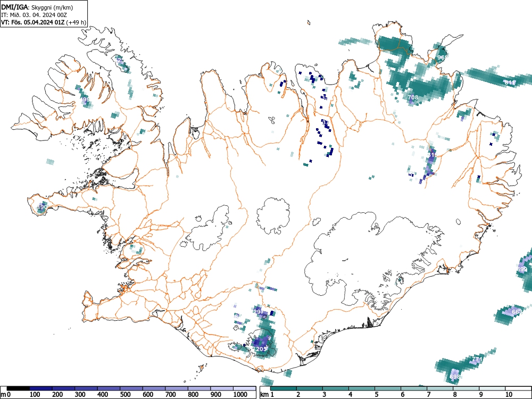Select the 297 value label
This screenshot has height=399, width=532.
[x=259, y=311]
